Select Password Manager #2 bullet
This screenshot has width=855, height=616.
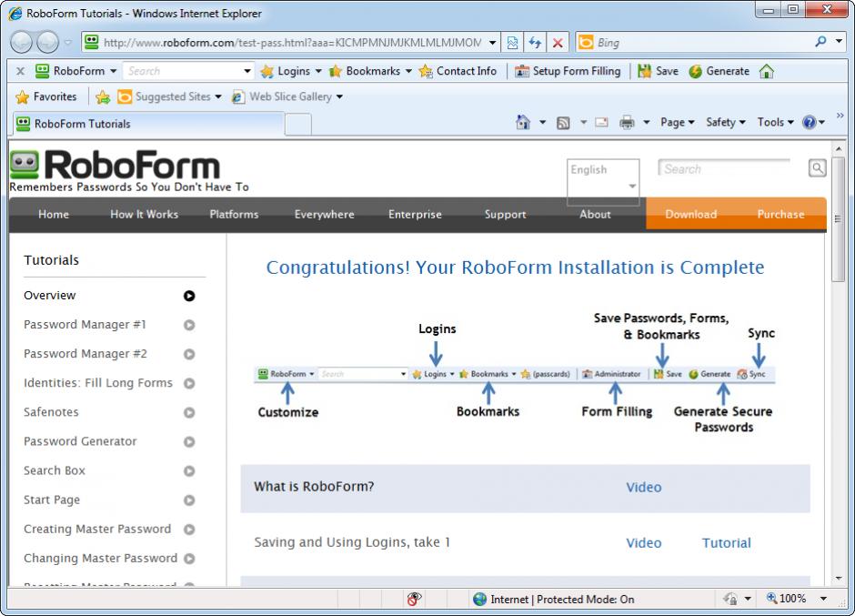[x=189, y=354]
